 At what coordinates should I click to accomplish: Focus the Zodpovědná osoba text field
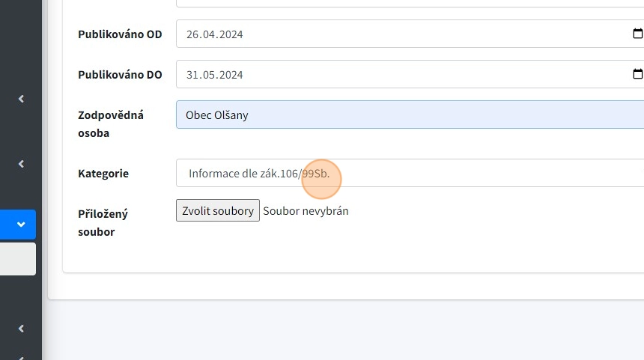pos(410,115)
